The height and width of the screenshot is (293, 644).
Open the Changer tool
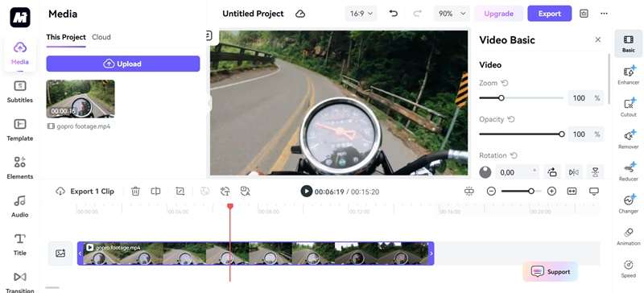(x=628, y=204)
